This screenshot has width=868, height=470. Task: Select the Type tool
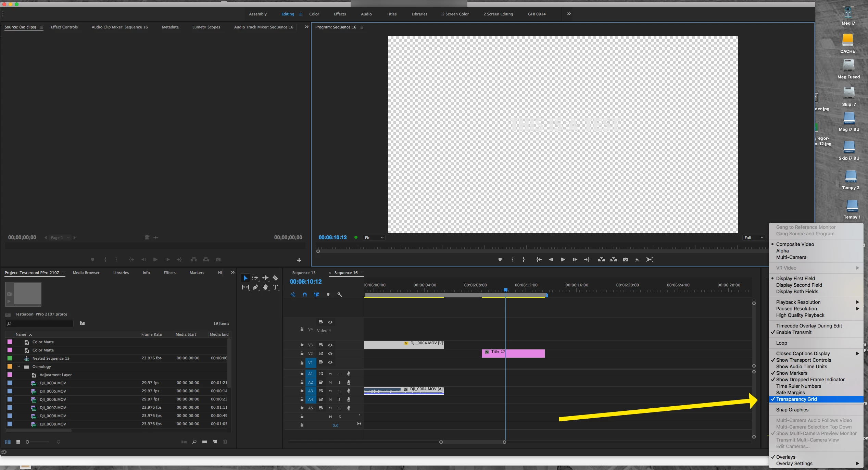click(275, 287)
